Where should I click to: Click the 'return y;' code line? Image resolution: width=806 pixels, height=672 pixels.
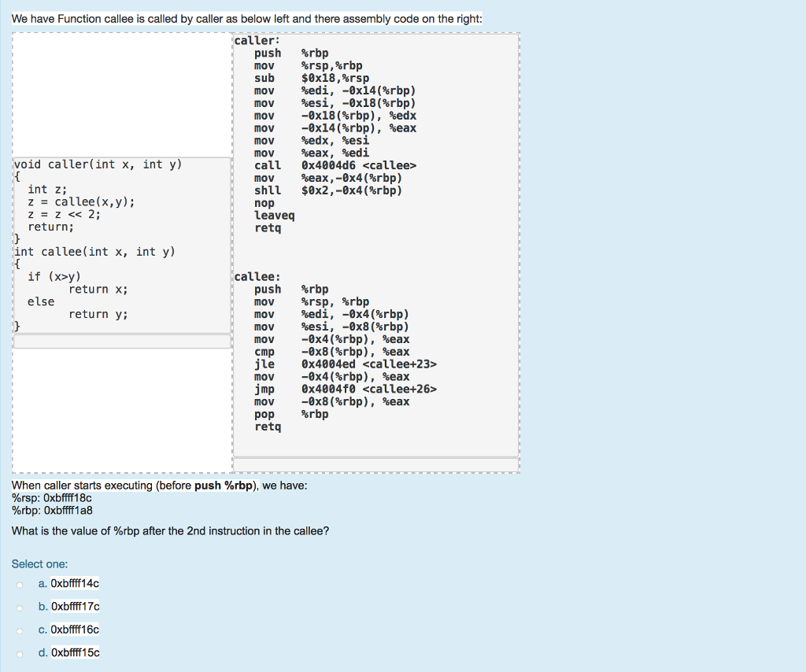(98, 315)
